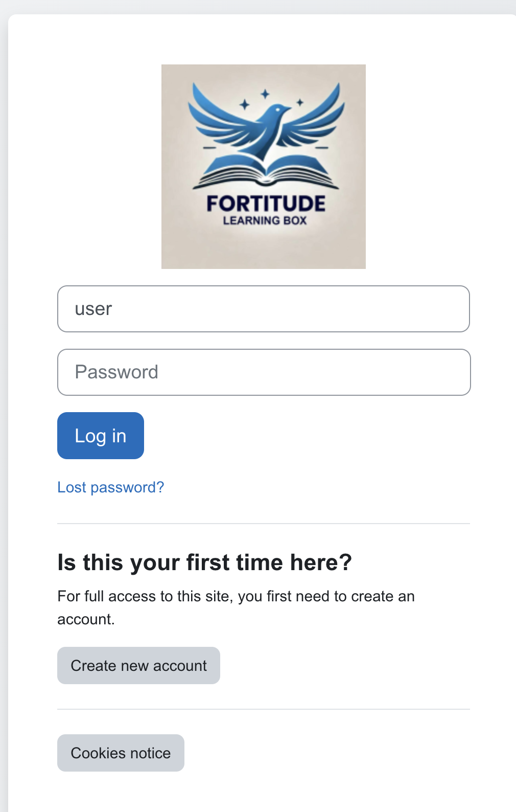This screenshot has width=516, height=812.
Task: Click the open book graphic in the logo
Action: [266, 172]
